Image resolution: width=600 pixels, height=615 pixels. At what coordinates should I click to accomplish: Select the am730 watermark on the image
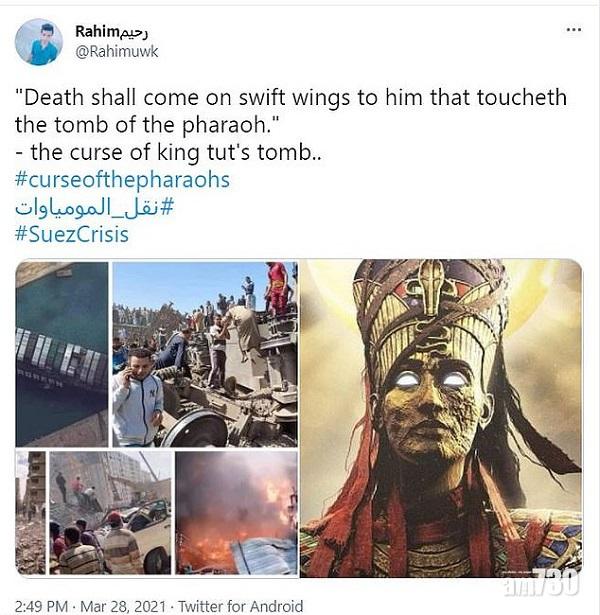coord(541,582)
